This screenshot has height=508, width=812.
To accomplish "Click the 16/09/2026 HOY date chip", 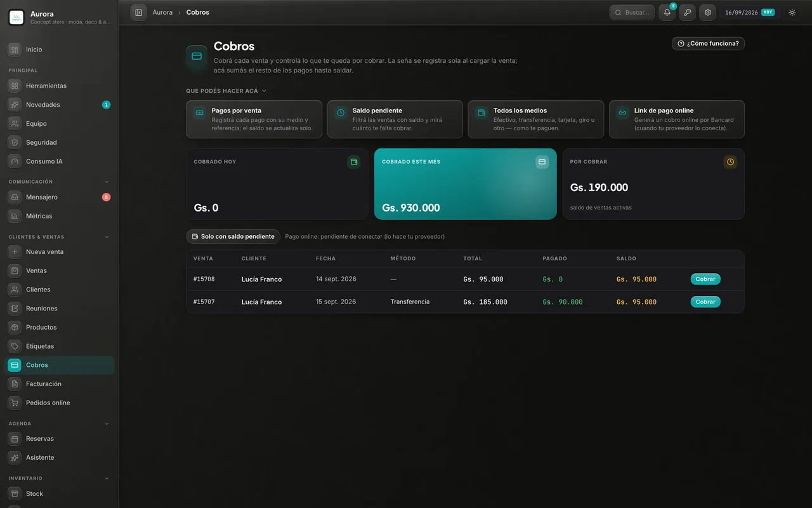I will tap(750, 13).
